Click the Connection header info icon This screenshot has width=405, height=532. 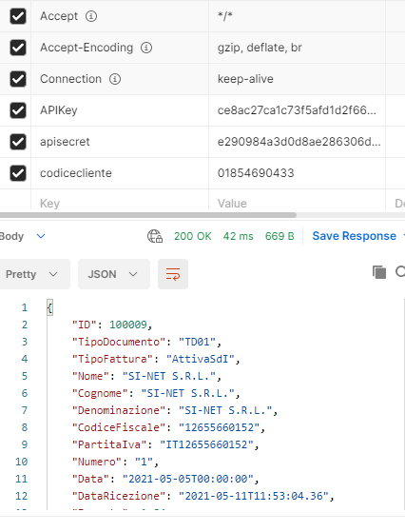click(115, 79)
